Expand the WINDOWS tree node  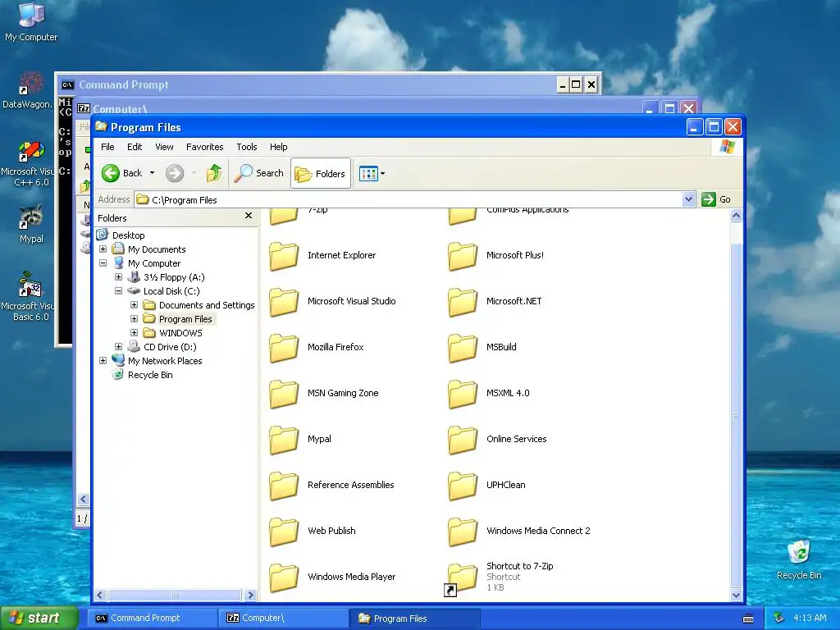coord(134,333)
